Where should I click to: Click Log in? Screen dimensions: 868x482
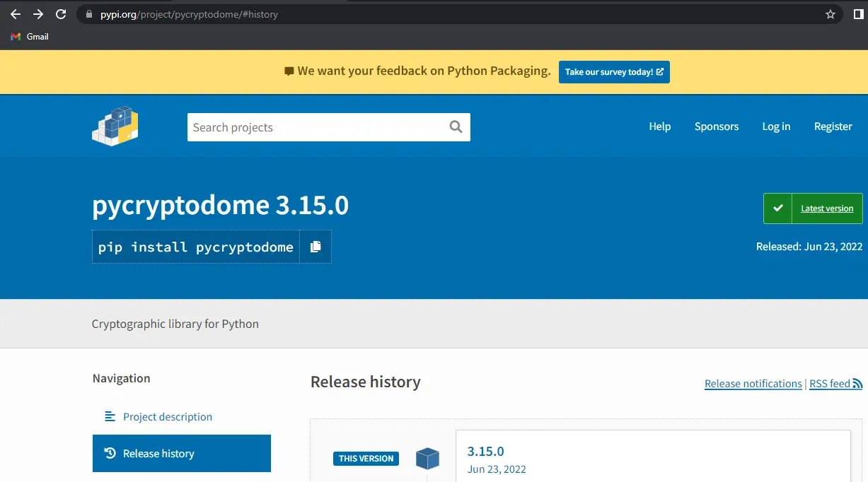[x=776, y=127]
